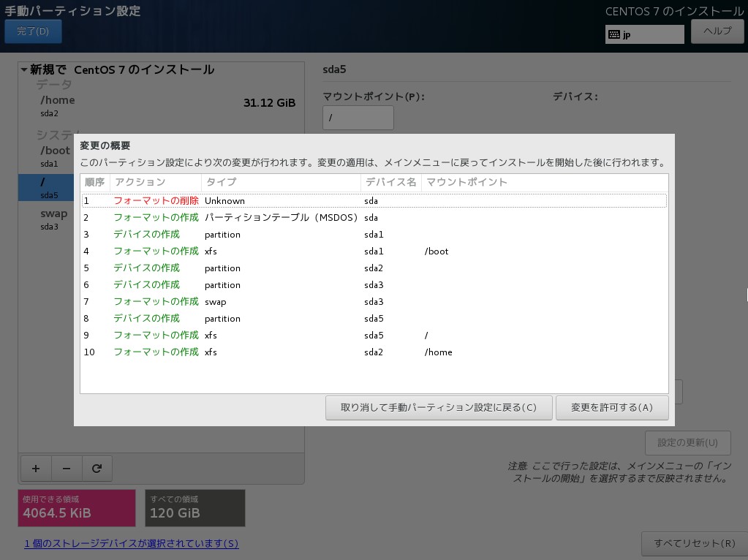Click 変更を許可する(A) to accept changes
The width and height of the screenshot is (748, 560).
point(612,407)
